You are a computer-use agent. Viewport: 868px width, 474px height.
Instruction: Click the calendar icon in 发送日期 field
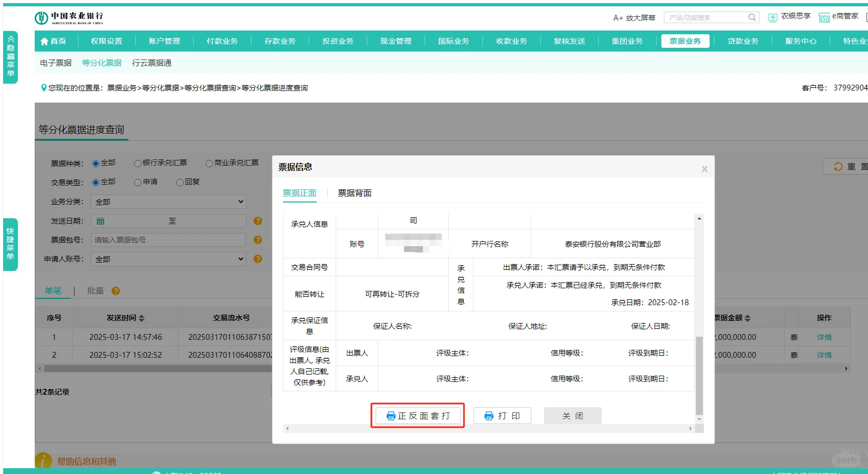pyautogui.click(x=100, y=221)
